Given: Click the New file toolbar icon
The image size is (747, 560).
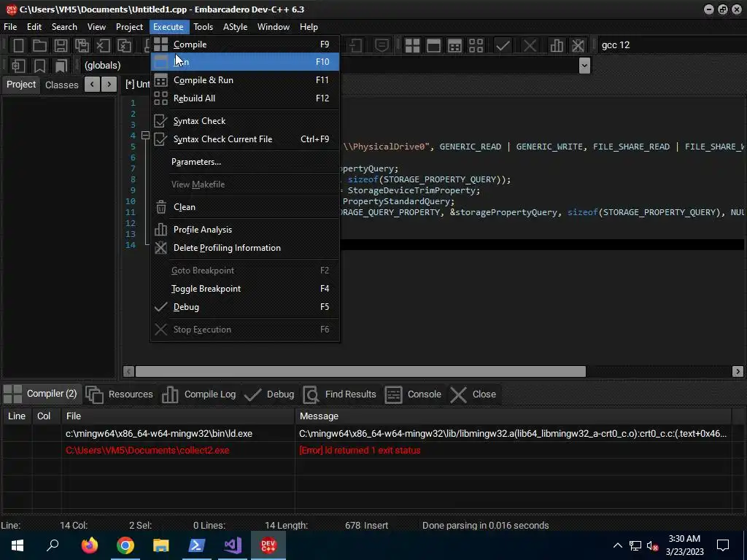Looking at the screenshot, I should click(18, 45).
